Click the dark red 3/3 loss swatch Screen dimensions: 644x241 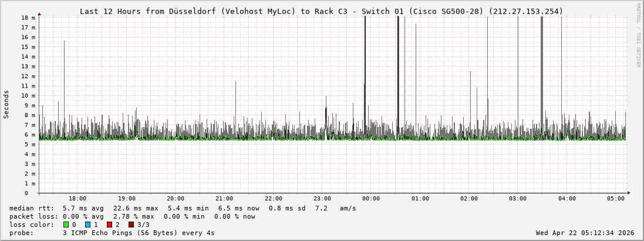[x=132, y=225]
